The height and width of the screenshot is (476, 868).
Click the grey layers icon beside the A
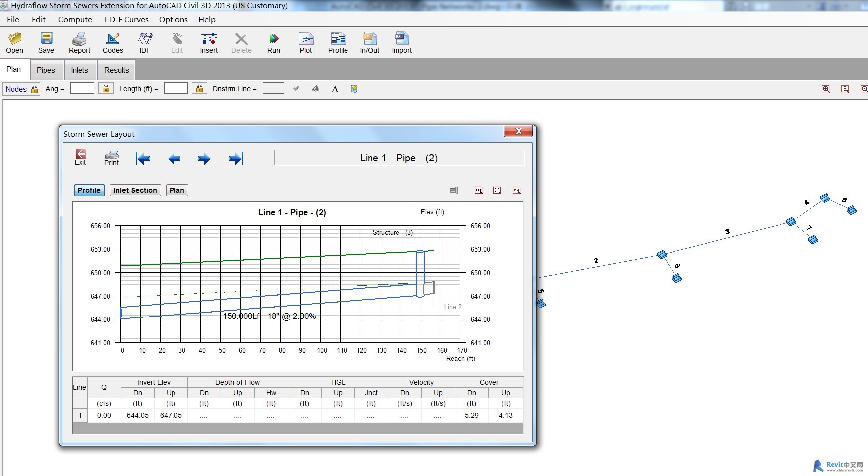pyautogui.click(x=316, y=89)
